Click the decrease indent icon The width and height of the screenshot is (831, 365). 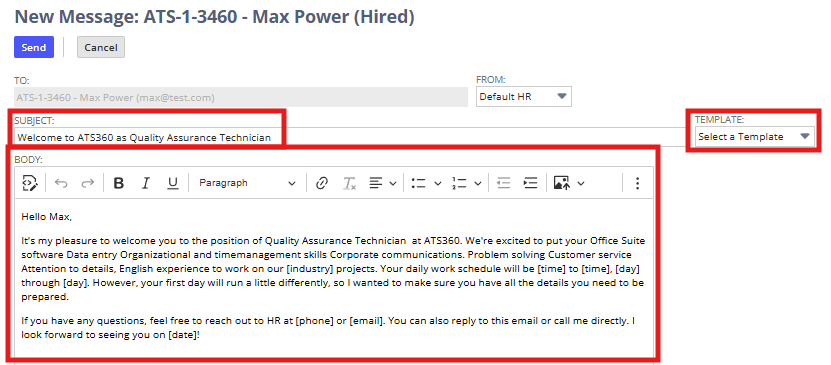click(x=503, y=183)
